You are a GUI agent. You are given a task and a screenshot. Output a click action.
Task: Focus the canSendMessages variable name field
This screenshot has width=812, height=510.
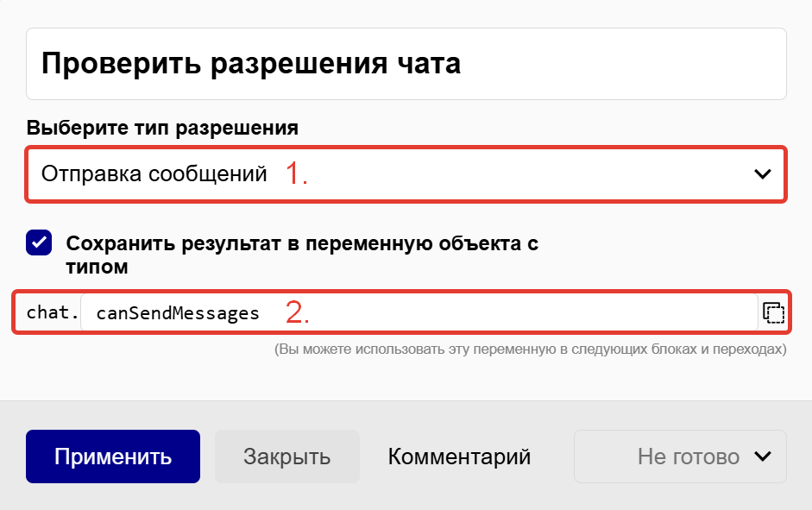click(x=419, y=312)
